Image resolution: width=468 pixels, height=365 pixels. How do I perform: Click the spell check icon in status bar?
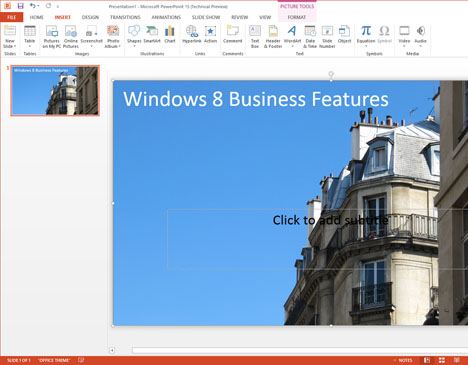[x=81, y=360]
